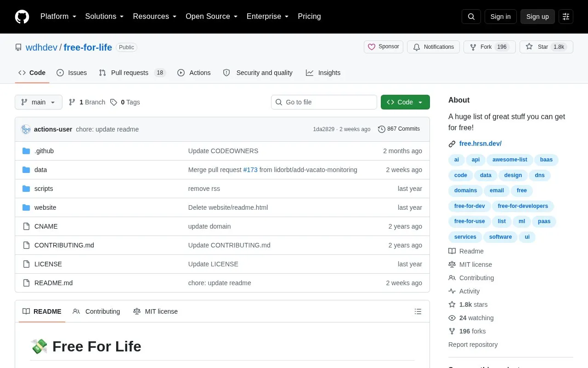Viewport: 588px width, 368px height.
Task: Fork the repository using the Fork button
Action: pyautogui.click(x=489, y=47)
